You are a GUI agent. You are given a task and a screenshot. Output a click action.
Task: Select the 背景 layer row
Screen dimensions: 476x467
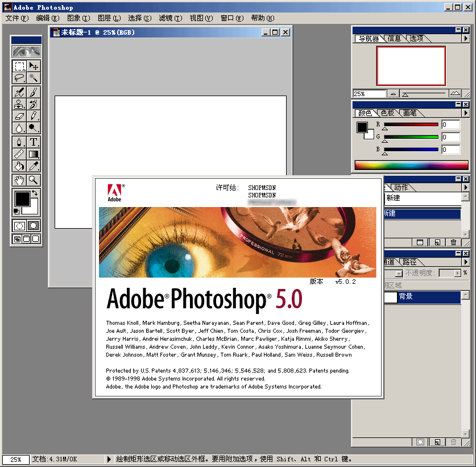423,297
